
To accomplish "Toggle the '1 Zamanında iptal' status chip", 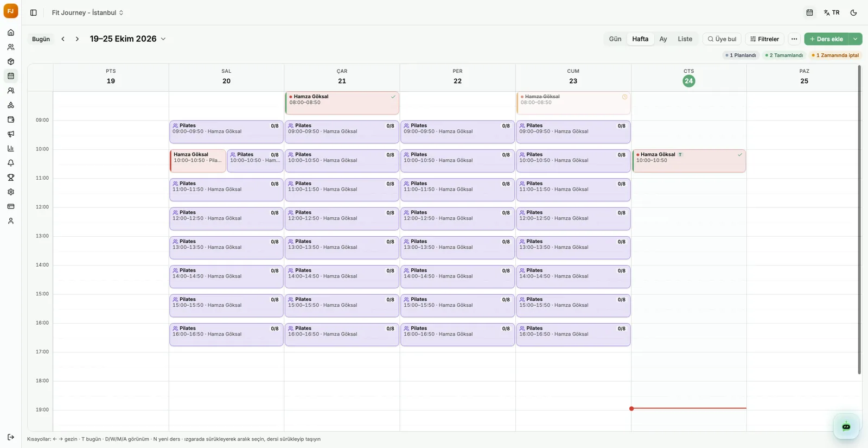I will (835, 55).
